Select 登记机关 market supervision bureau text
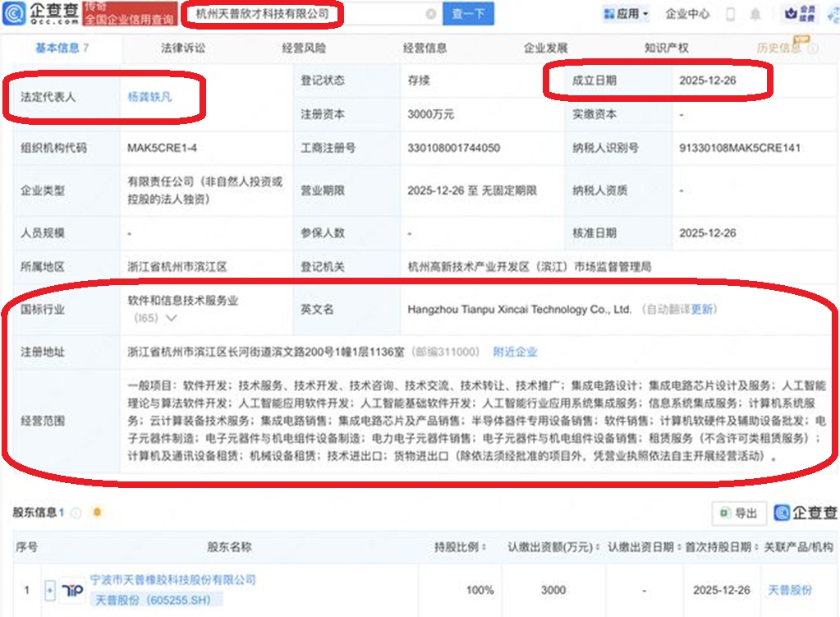 click(530, 266)
